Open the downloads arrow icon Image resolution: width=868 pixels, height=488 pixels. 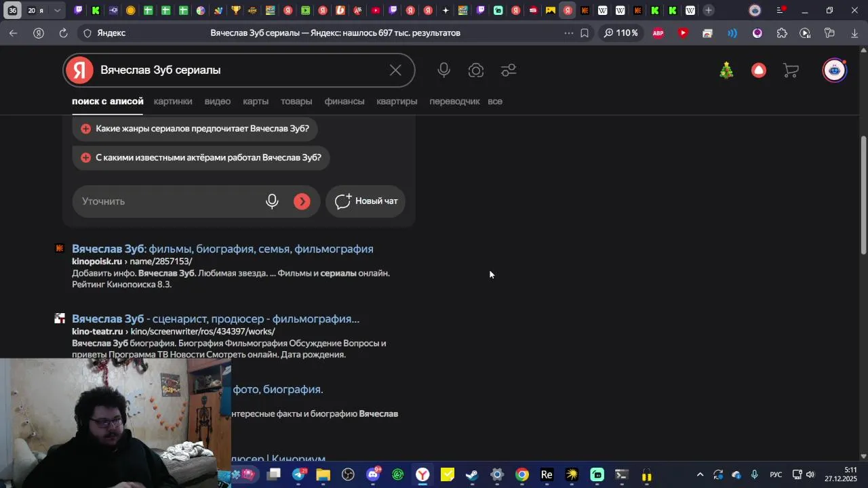[854, 33]
